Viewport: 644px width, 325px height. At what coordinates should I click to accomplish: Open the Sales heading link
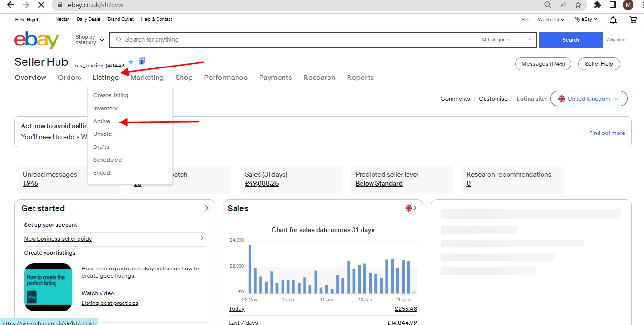click(x=238, y=208)
